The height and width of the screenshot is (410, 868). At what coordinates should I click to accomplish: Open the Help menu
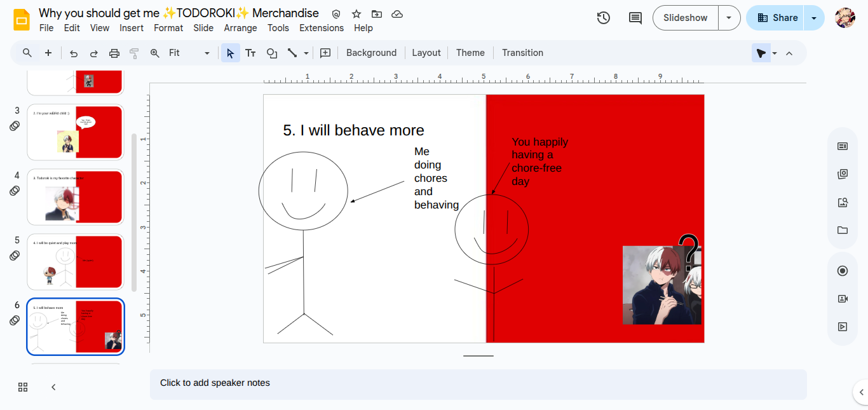point(363,28)
